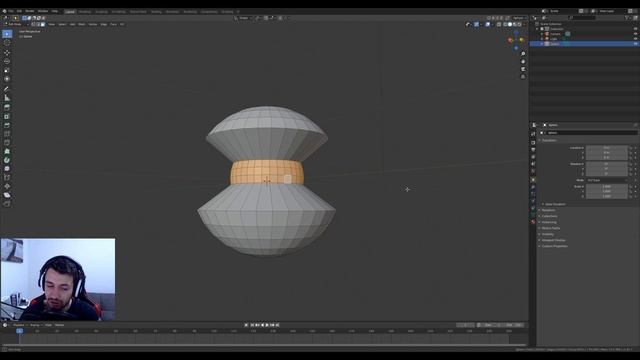Select the Sphere object in outliner
640x360 pixels.
click(554, 44)
